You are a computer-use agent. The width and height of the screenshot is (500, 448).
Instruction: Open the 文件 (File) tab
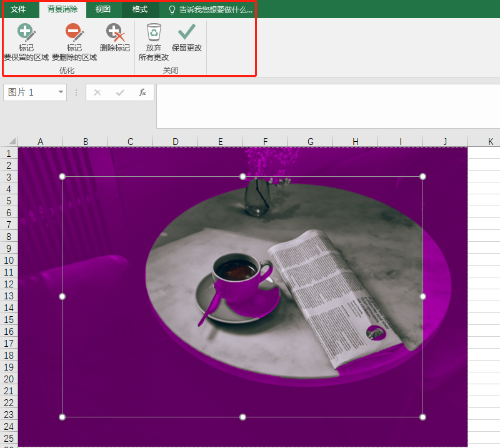tap(18, 9)
